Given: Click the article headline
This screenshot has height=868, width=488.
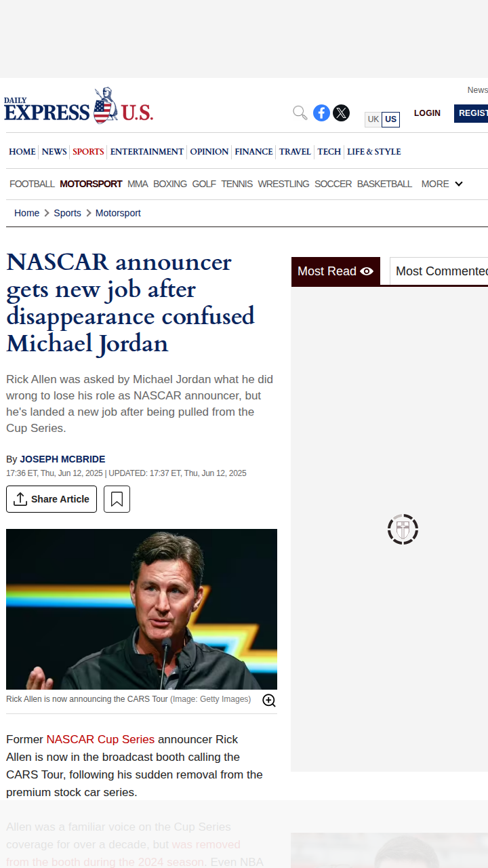Looking at the screenshot, I should 131,303.
